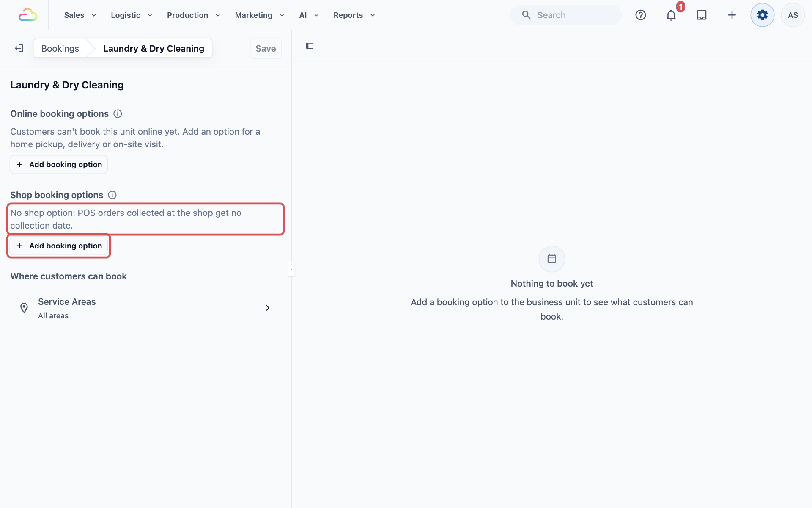Click the exit back arrow icon
This screenshot has width=812, height=508.
click(x=19, y=48)
